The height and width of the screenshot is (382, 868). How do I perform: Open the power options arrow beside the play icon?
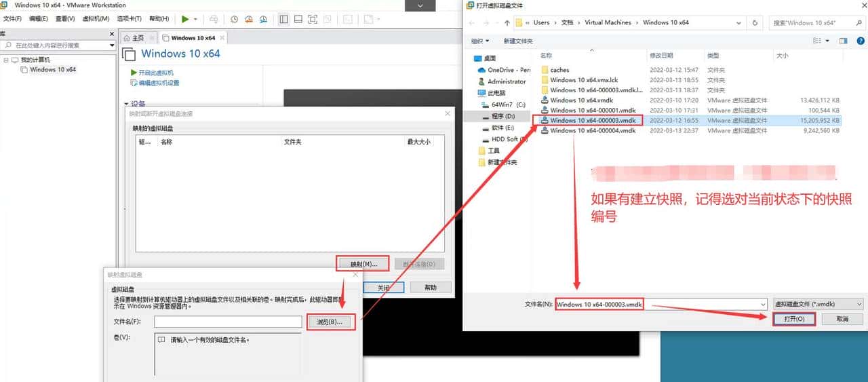pyautogui.click(x=196, y=20)
